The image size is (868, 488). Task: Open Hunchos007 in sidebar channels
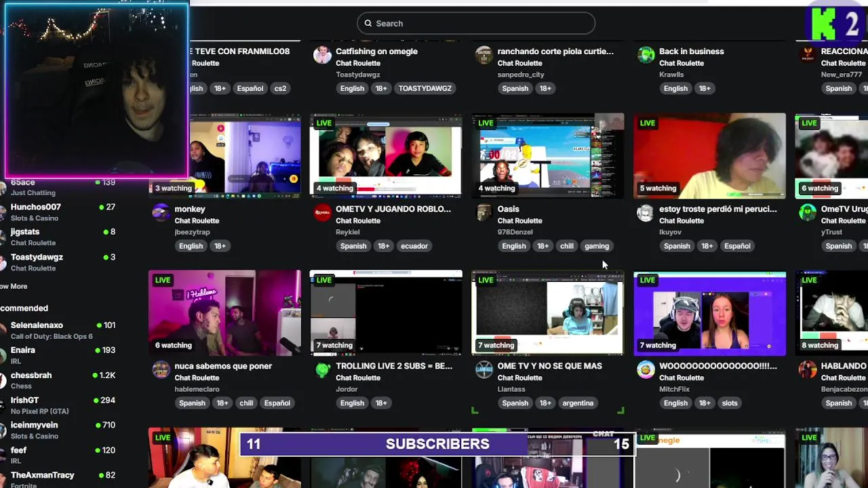pos(59,212)
